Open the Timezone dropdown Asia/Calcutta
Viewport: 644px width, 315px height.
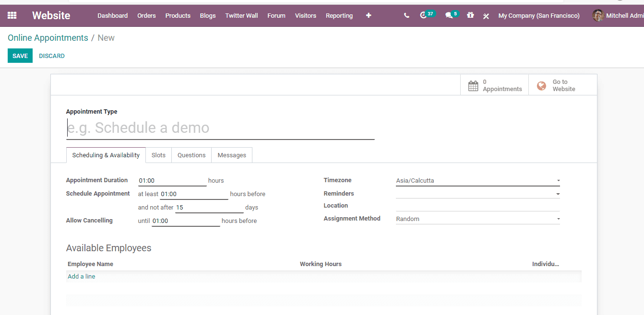(477, 181)
